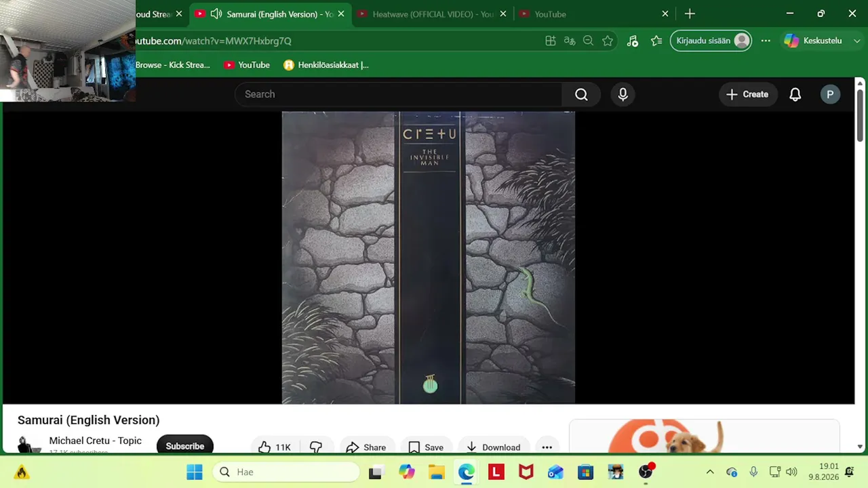Click the scrollbar down arrow on page
The image size is (868, 488).
coord(860,447)
